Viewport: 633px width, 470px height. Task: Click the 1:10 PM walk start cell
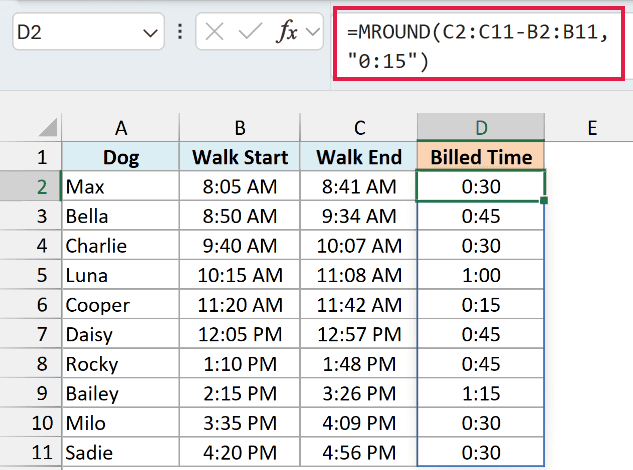point(240,363)
